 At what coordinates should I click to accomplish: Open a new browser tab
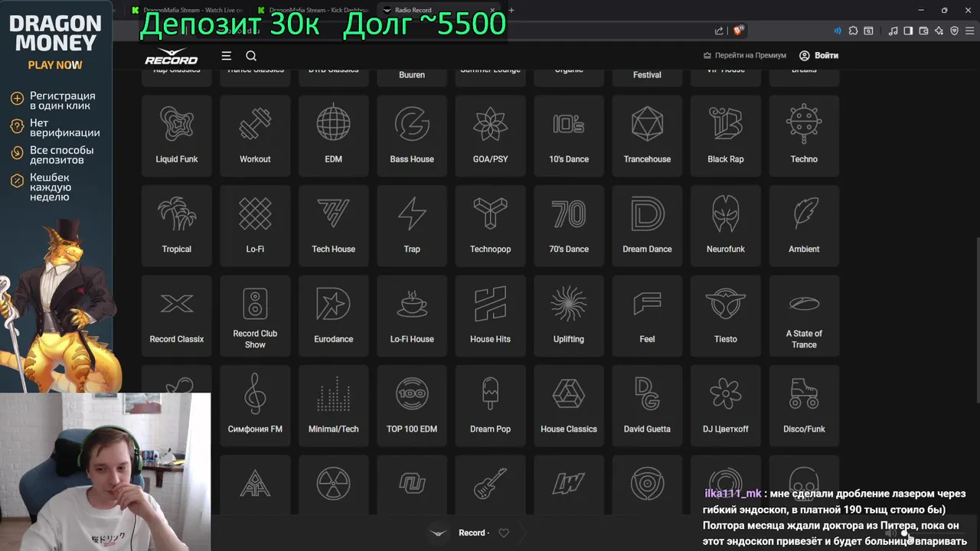[511, 10]
